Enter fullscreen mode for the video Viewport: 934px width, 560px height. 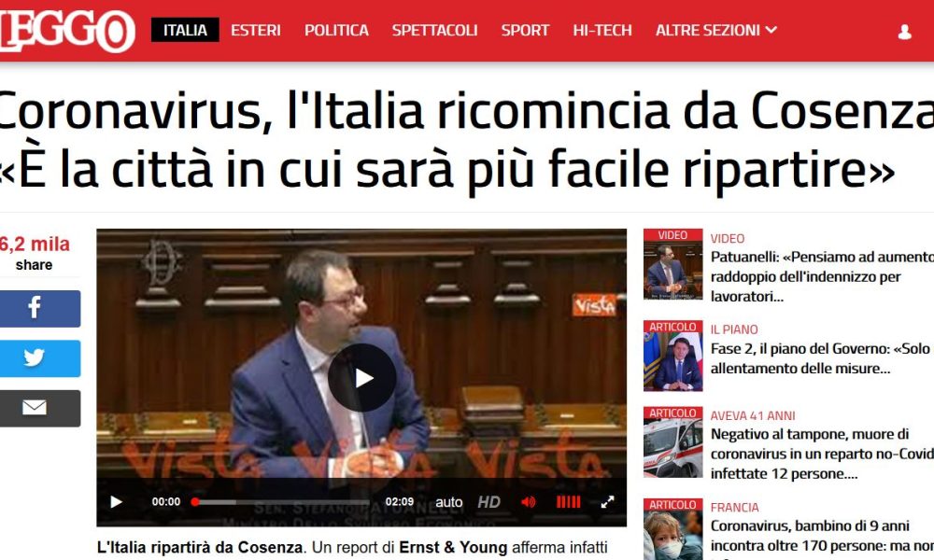(x=607, y=502)
